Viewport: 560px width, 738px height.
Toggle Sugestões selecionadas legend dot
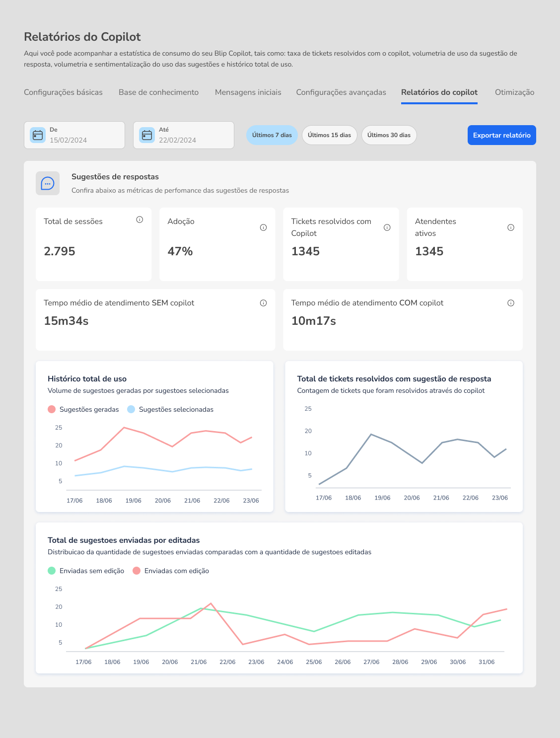coord(131,409)
